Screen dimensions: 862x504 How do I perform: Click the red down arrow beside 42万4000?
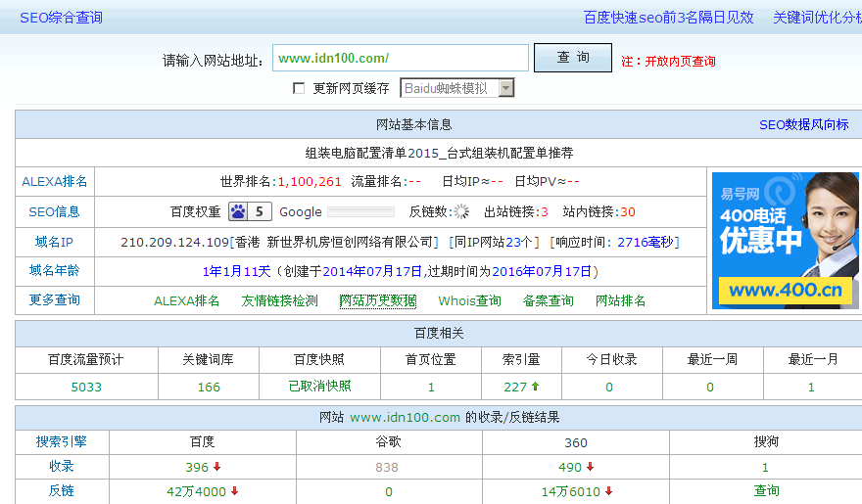(235, 491)
